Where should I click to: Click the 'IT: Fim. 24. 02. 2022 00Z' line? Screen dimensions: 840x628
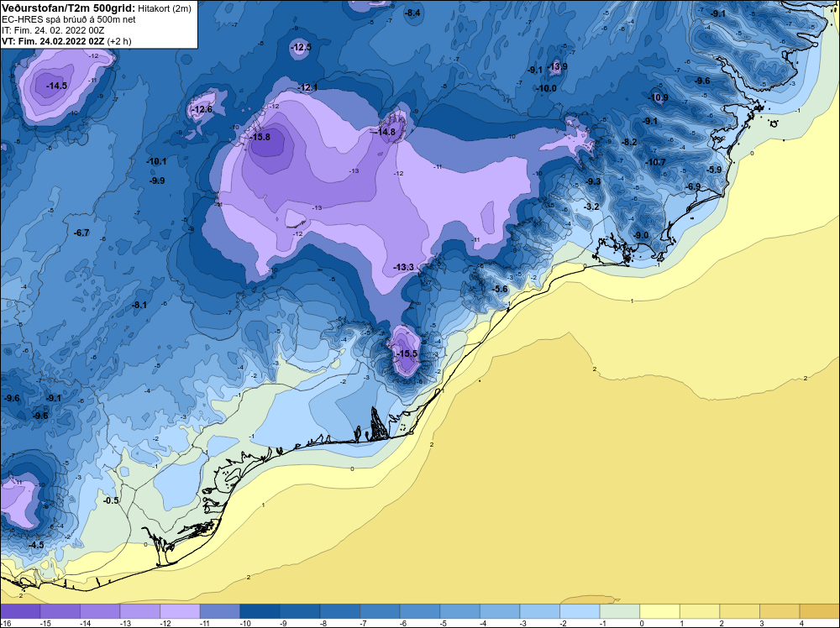click(x=53, y=30)
